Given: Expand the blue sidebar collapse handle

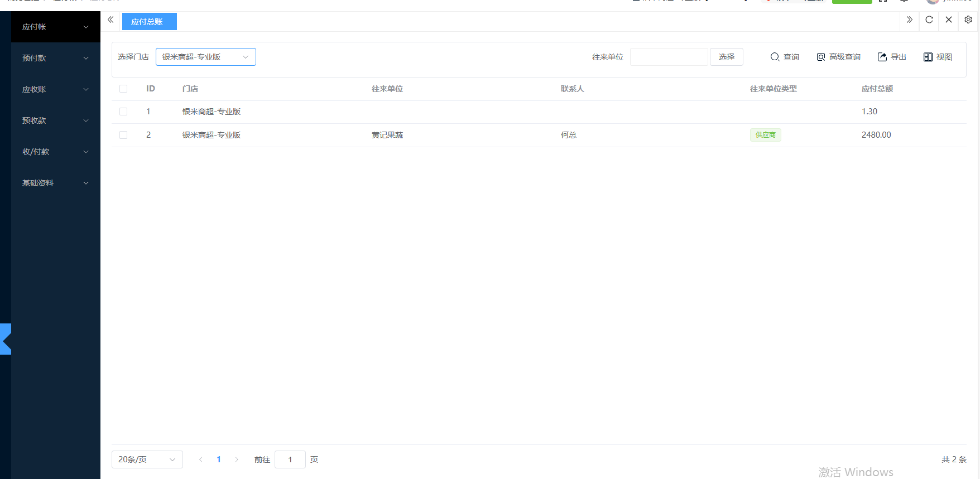Looking at the screenshot, I should click(6, 339).
